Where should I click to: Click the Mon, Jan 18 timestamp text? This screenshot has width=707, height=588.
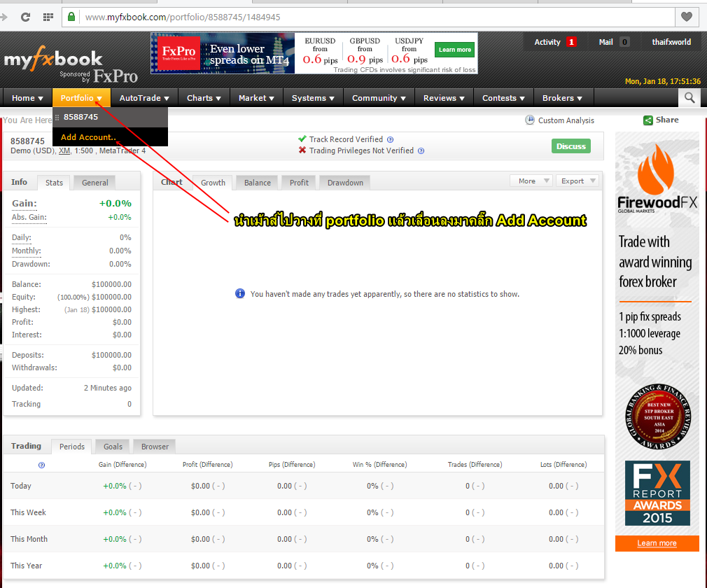pos(663,82)
